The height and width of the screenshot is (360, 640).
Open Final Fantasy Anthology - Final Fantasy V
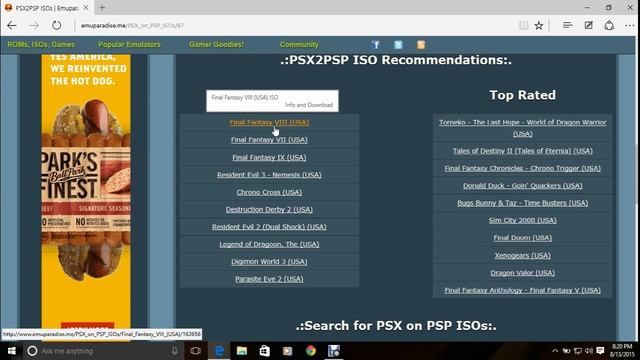click(x=523, y=290)
